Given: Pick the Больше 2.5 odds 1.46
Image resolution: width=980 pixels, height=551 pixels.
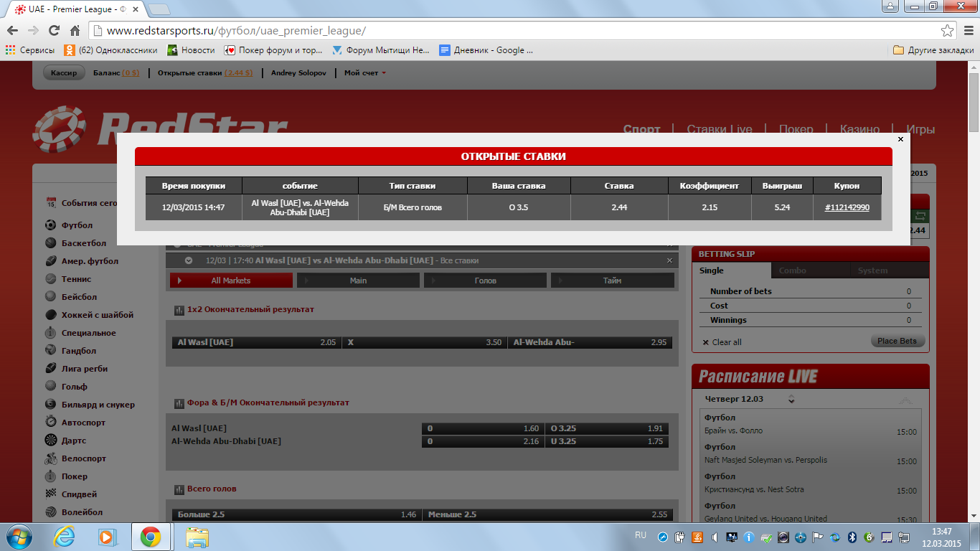Looking at the screenshot, I should (x=295, y=514).
